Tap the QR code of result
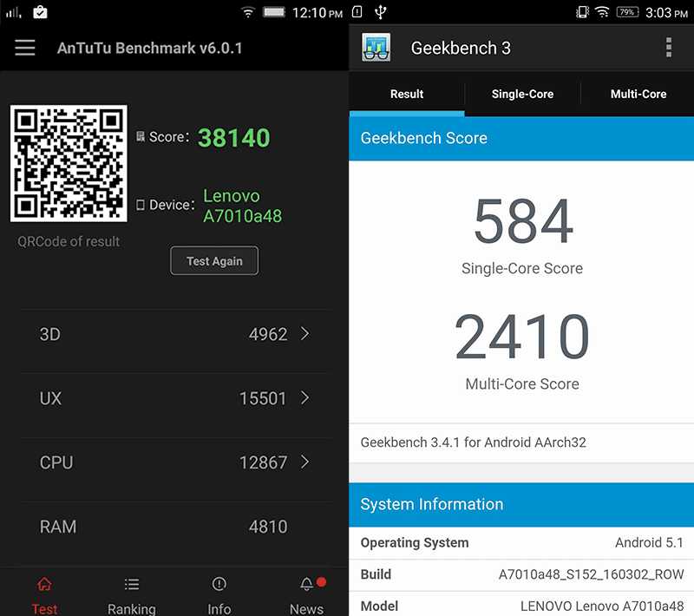The image size is (694, 616). click(69, 163)
